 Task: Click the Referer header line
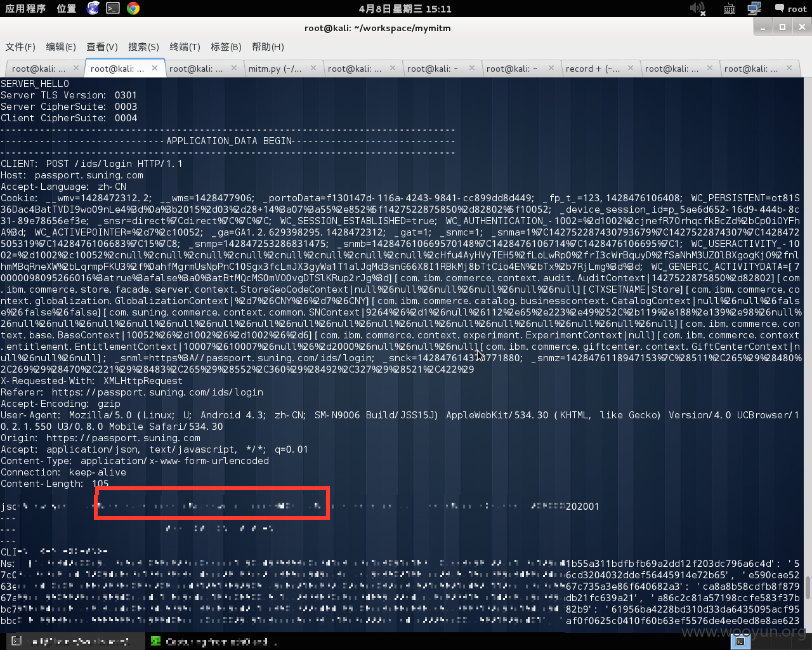(132, 392)
